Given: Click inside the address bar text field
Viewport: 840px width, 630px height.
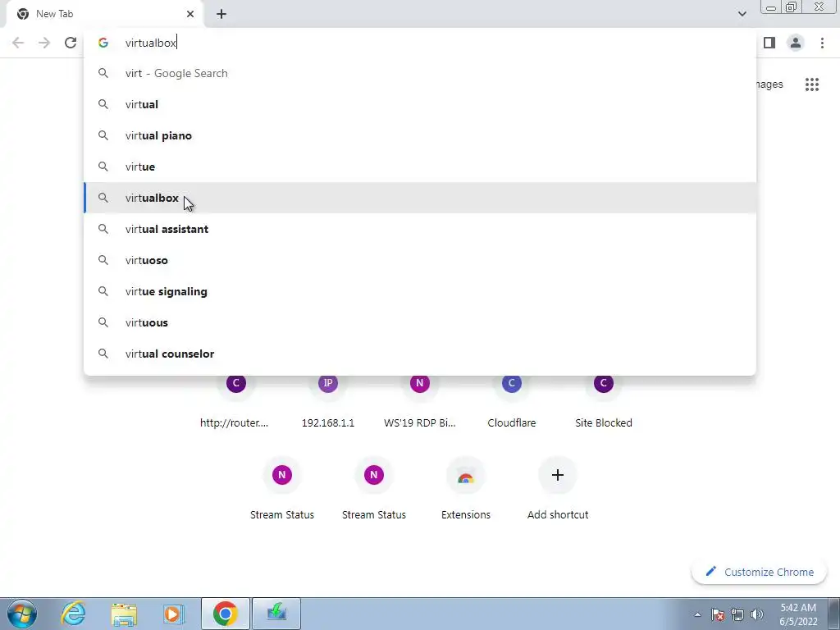Looking at the screenshot, I should [x=420, y=43].
